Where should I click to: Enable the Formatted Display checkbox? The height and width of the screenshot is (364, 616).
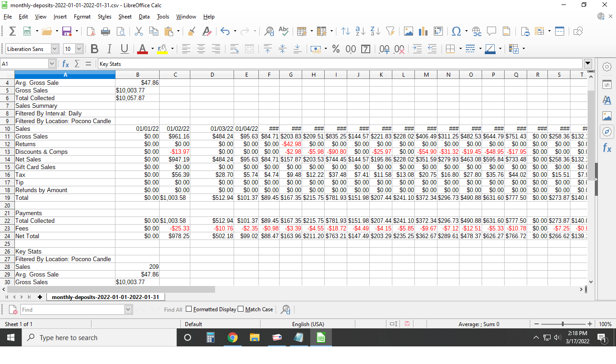click(x=189, y=309)
